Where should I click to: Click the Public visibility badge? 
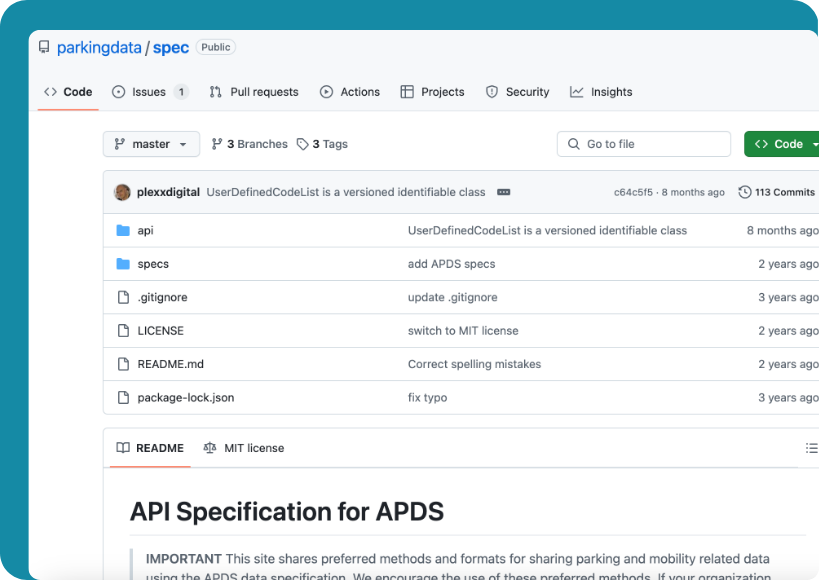[x=216, y=47]
